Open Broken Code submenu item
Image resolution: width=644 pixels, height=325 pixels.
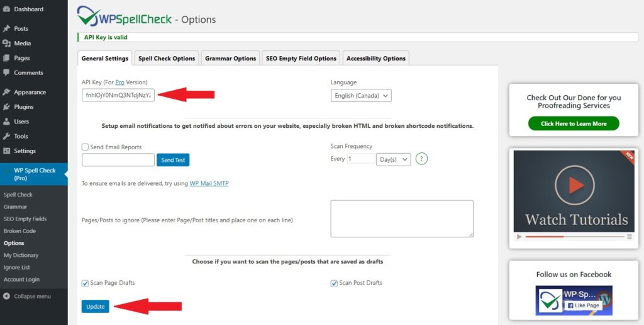point(19,231)
